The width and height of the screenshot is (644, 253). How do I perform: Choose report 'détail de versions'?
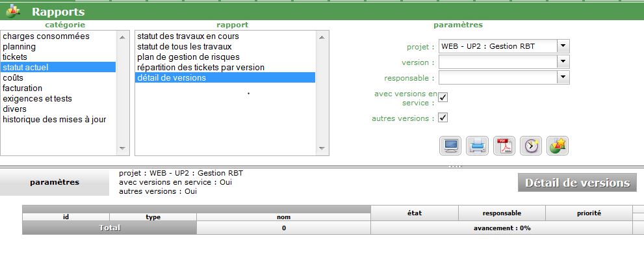[225, 77]
